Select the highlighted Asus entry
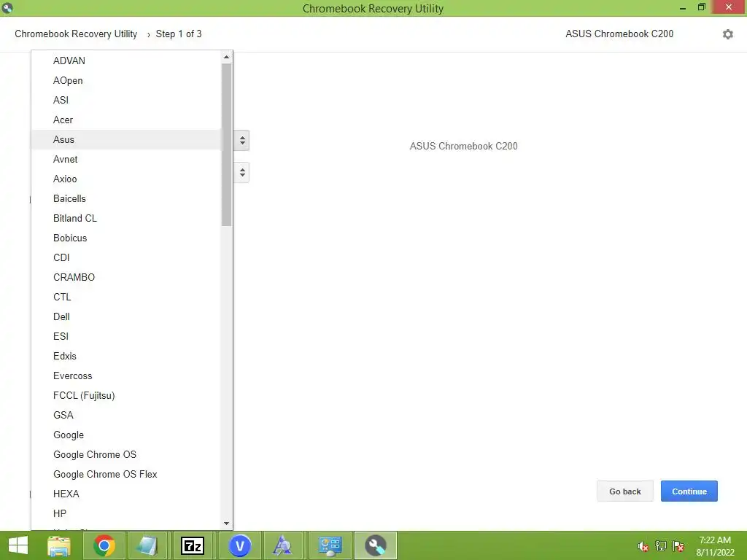 pyautogui.click(x=126, y=139)
